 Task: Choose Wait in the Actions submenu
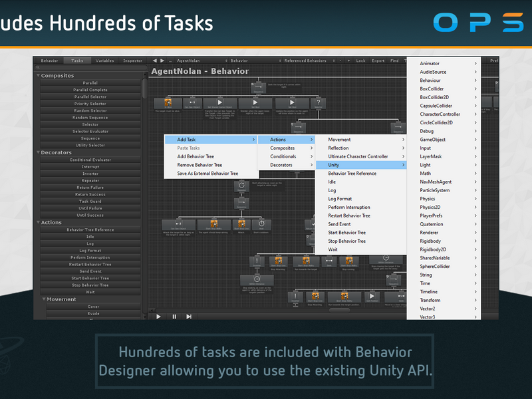pyautogui.click(x=361, y=249)
